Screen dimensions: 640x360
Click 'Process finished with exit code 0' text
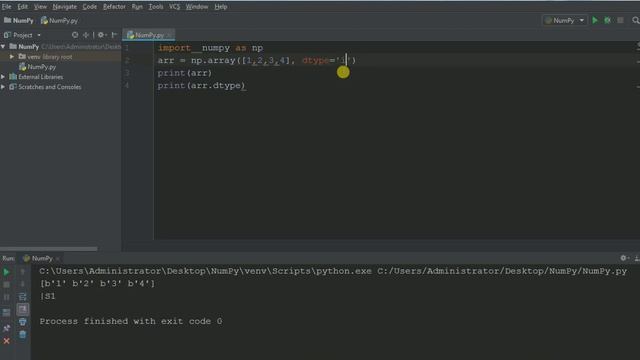[x=131, y=322]
